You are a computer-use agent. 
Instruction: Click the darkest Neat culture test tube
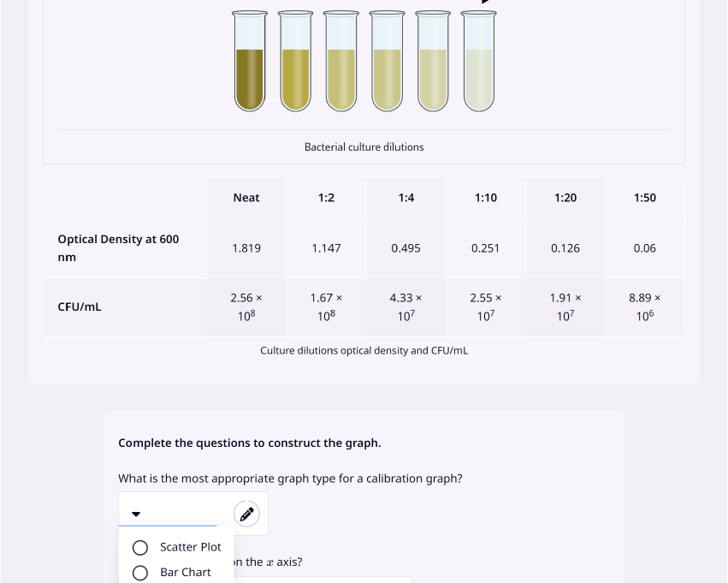pyautogui.click(x=250, y=61)
